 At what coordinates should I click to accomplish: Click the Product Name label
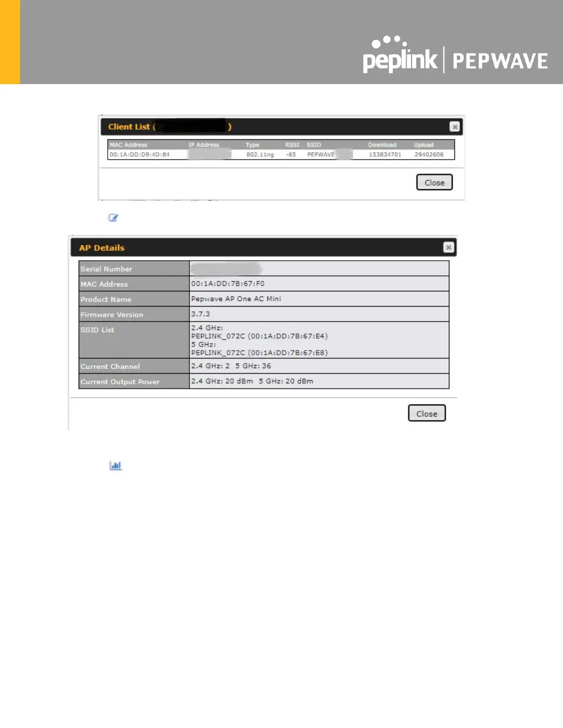pyautogui.click(x=106, y=300)
